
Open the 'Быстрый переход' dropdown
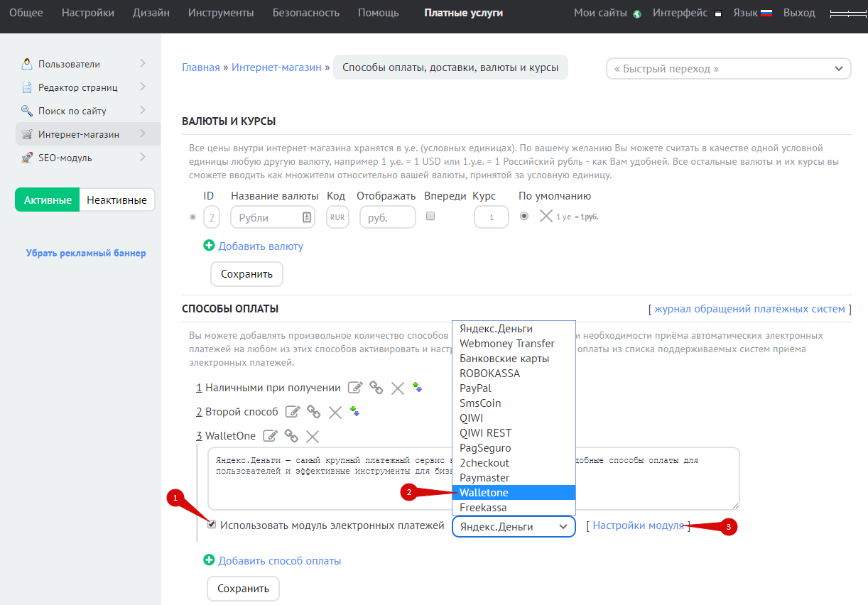coord(728,69)
